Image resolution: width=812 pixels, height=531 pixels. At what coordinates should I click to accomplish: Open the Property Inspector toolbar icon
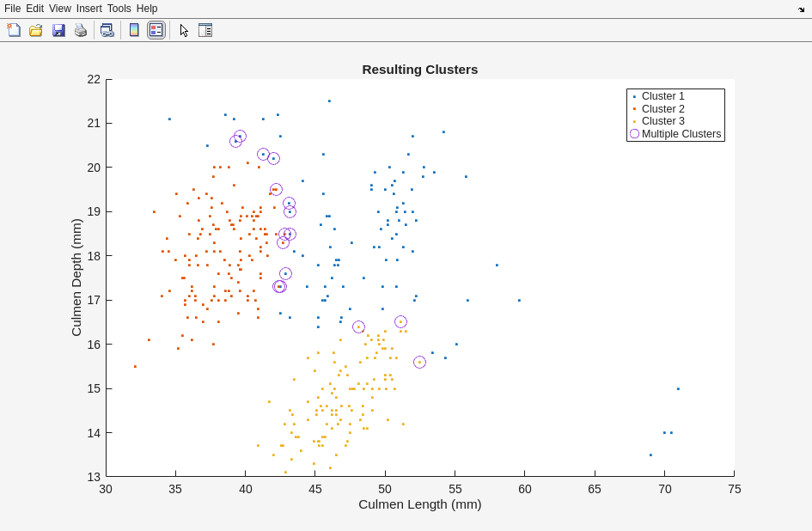(205, 30)
